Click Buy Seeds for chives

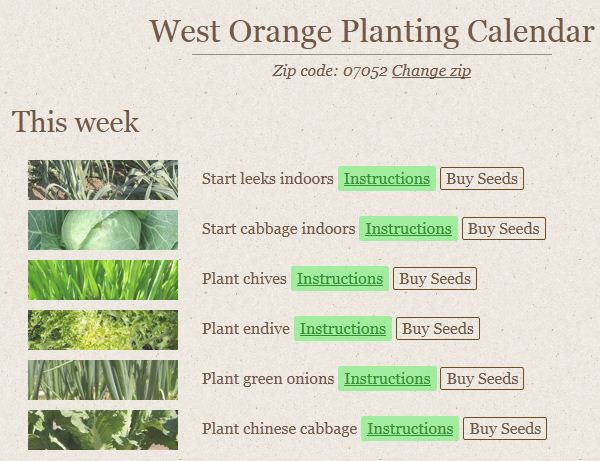[435, 279]
